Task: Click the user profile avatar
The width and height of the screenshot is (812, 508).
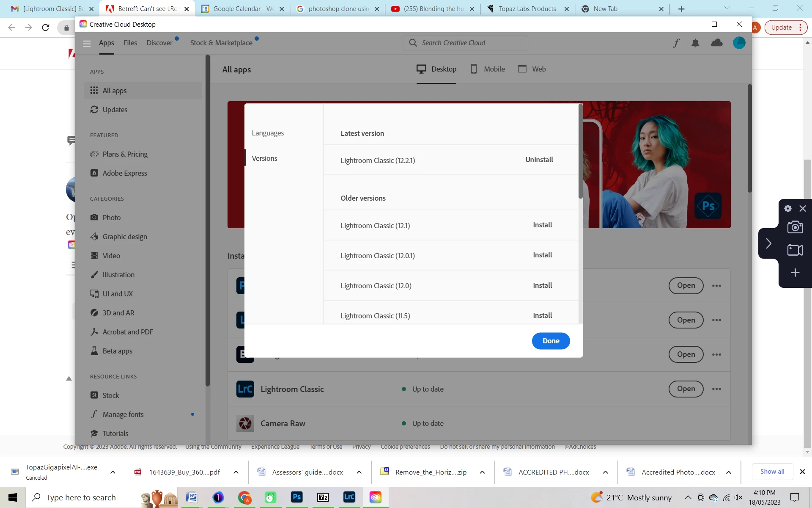Action: pos(739,43)
